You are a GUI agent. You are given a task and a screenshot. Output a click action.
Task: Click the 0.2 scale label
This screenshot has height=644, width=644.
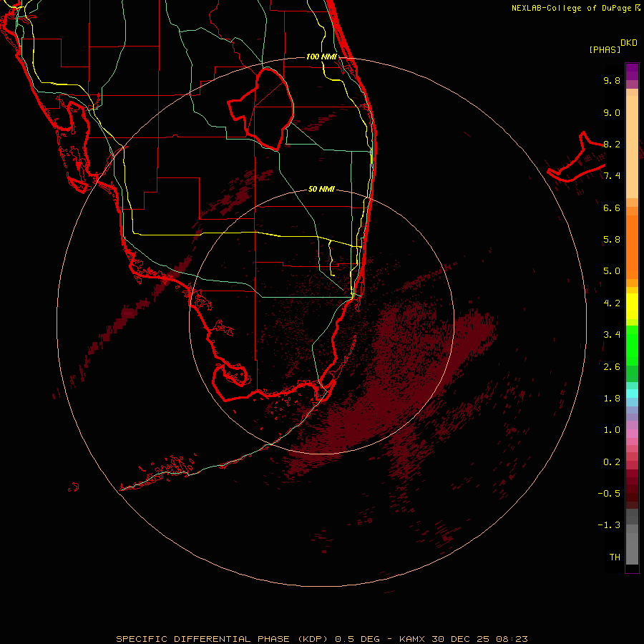click(612, 462)
